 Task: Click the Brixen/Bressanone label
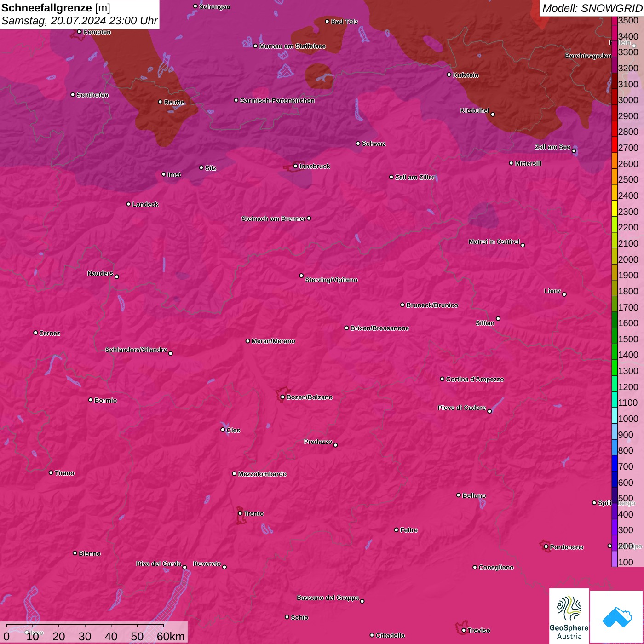tap(379, 328)
